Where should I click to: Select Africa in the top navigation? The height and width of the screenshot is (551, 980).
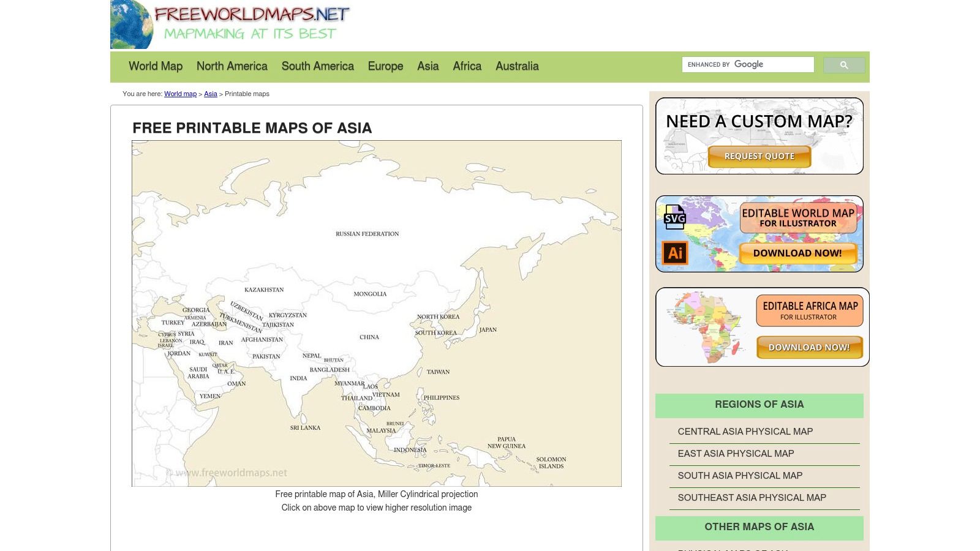click(x=467, y=66)
